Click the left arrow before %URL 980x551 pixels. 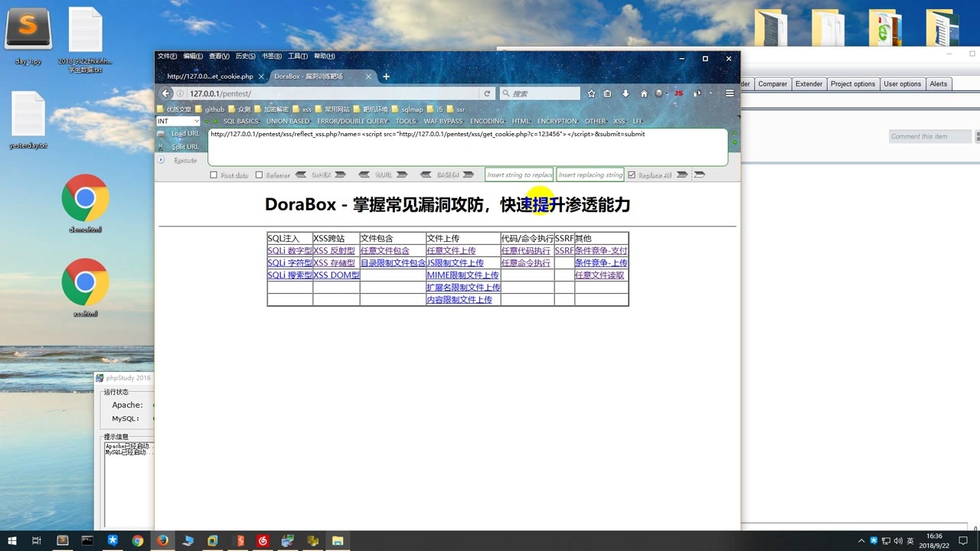click(364, 175)
